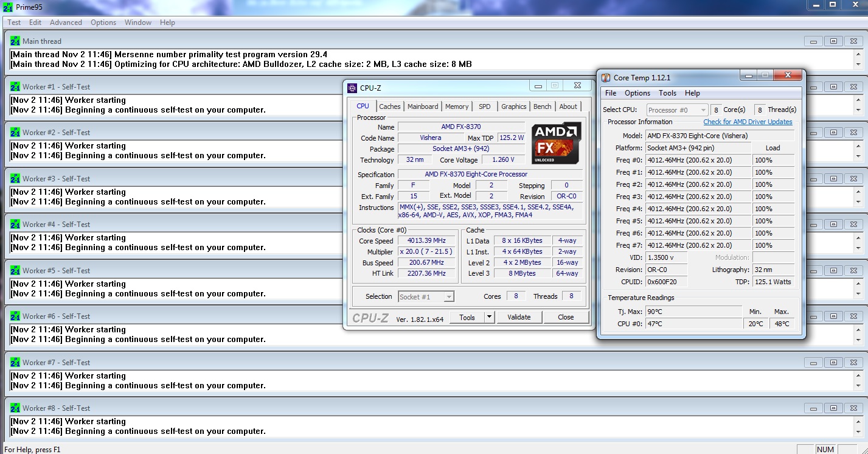Switch to the CPU tab in CPU-Z

(x=363, y=106)
